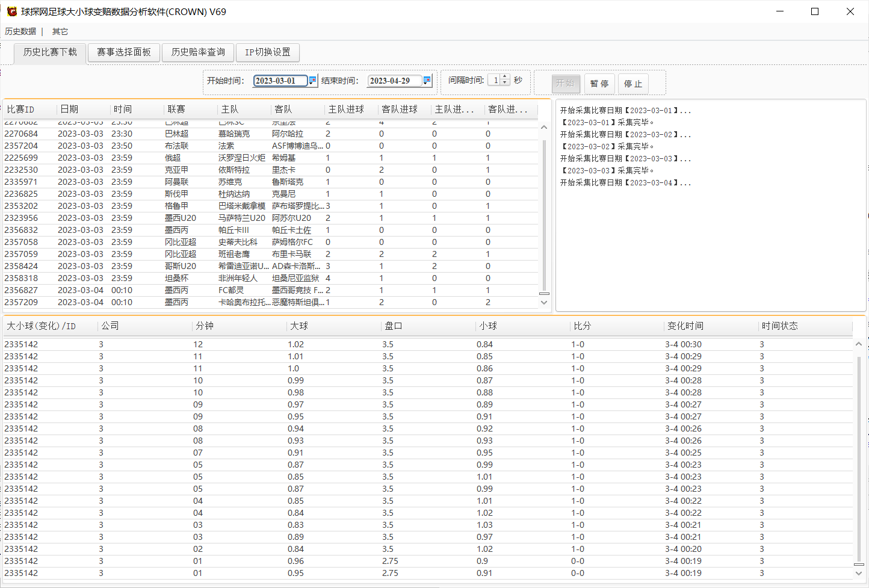Select match row ID 2335971
869x588 pixels.
coord(270,182)
